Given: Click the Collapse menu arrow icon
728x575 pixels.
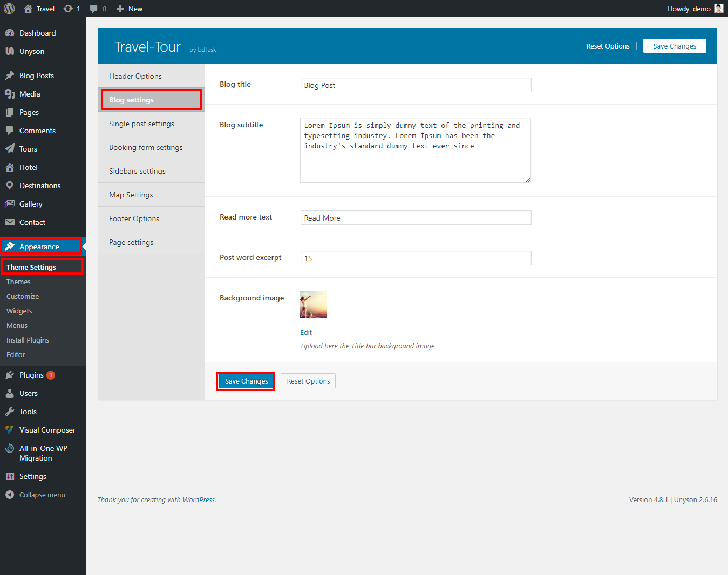Looking at the screenshot, I should point(10,495).
